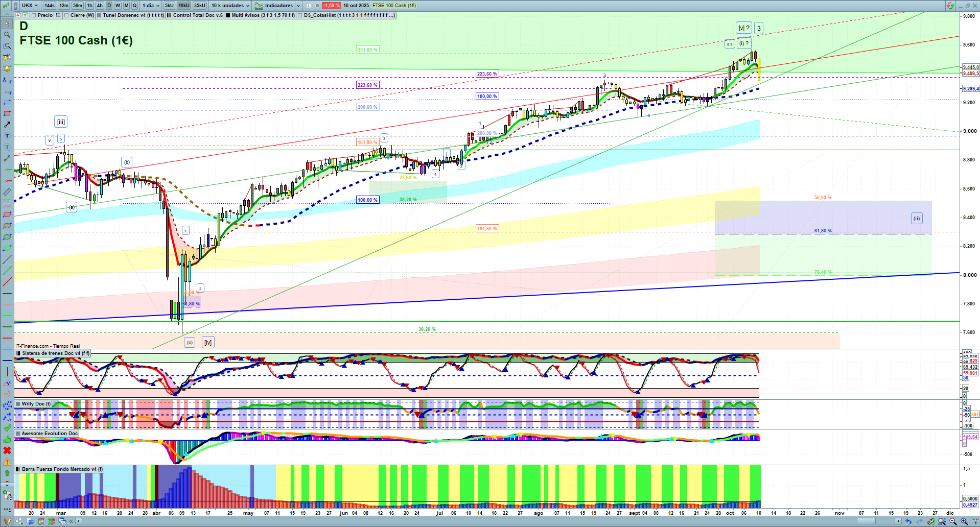
Task: Open the 1 día timeframe dropdown
Action: (x=151, y=6)
